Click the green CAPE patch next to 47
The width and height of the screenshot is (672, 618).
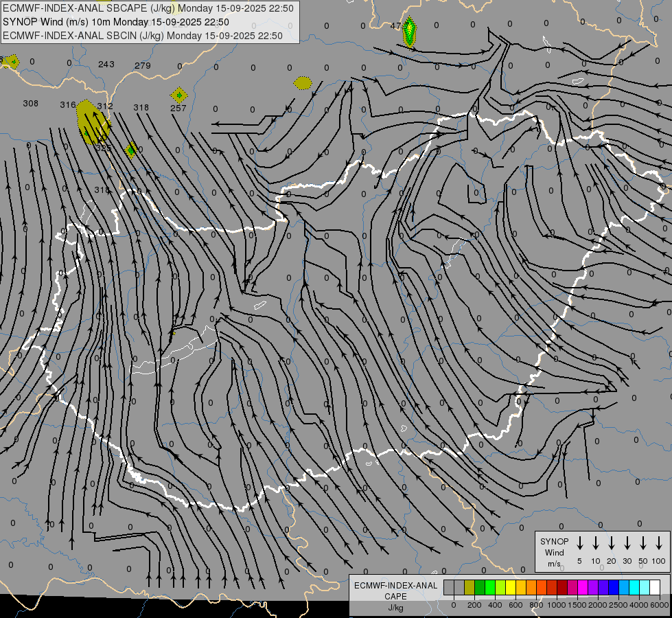click(410, 32)
